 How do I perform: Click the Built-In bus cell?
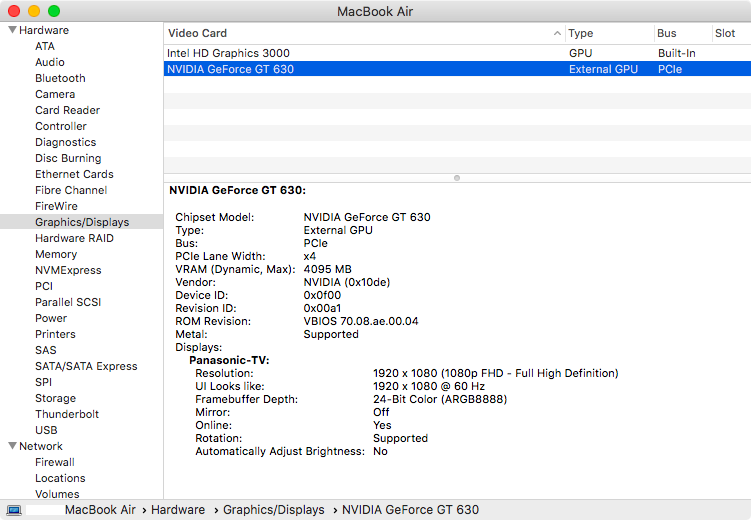click(677, 53)
